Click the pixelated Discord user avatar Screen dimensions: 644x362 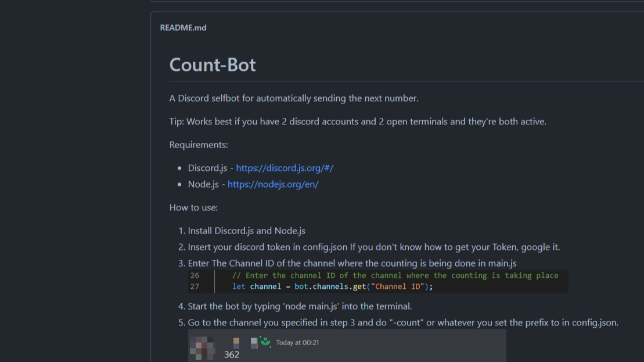click(202, 346)
